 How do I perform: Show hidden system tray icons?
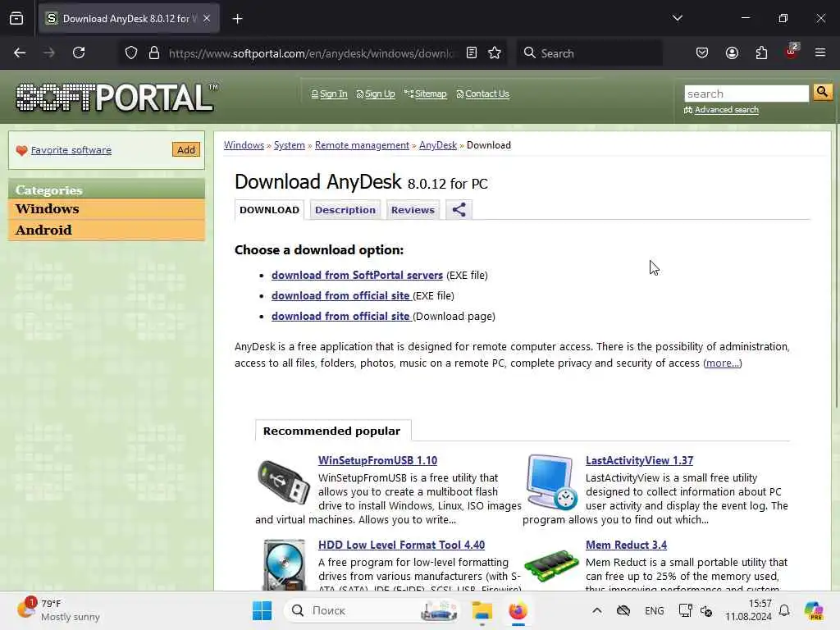[x=597, y=610]
